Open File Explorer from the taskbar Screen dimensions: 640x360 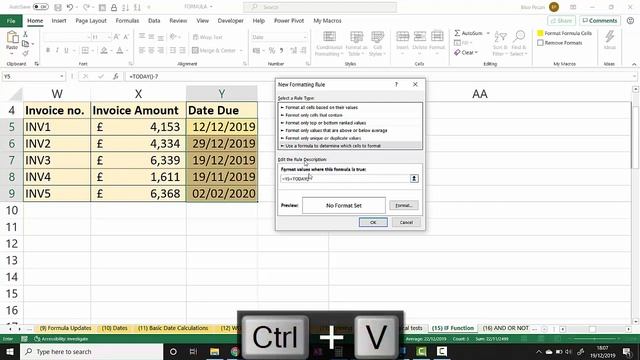click(x=214, y=351)
